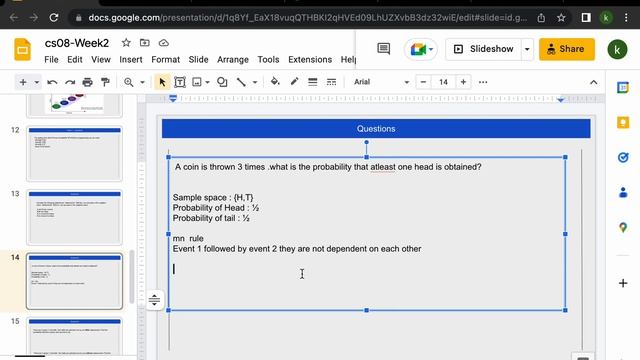This screenshot has width=640, height=360.
Task: Open the Format menu
Action: 165,60
